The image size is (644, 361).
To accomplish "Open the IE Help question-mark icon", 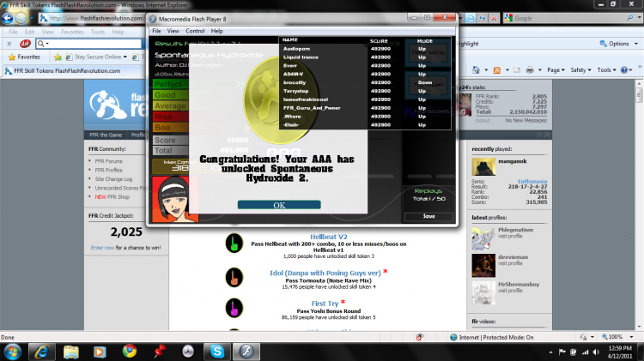I will [624, 69].
